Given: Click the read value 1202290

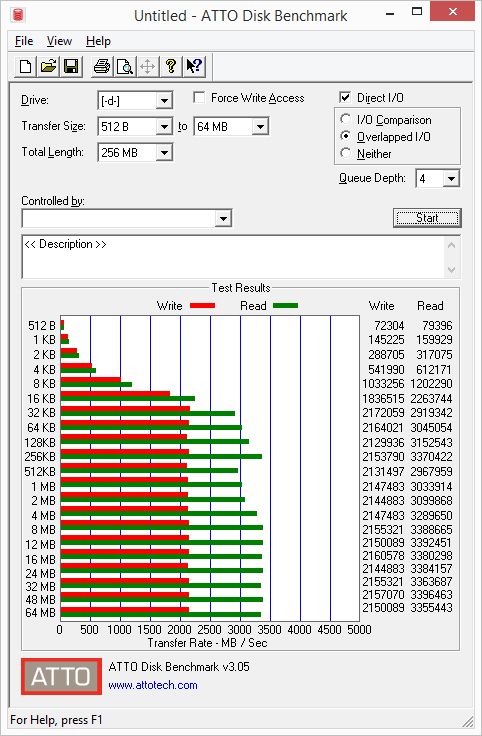Looking at the screenshot, I should 431,384.
